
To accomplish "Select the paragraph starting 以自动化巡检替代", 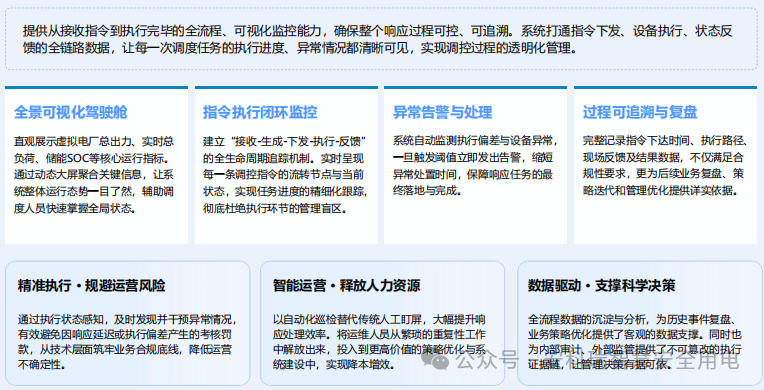I will coord(379,342).
